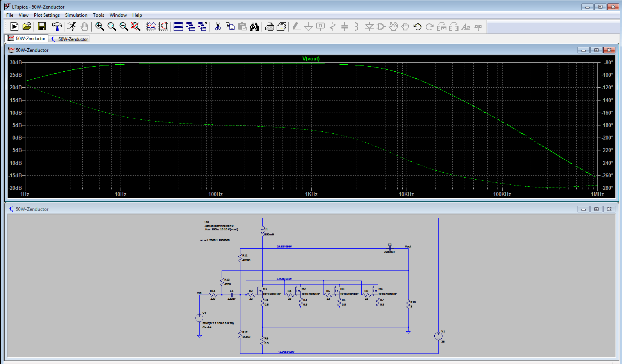Click the Zoom Full Extents crossed magnifier

tap(135, 27)
